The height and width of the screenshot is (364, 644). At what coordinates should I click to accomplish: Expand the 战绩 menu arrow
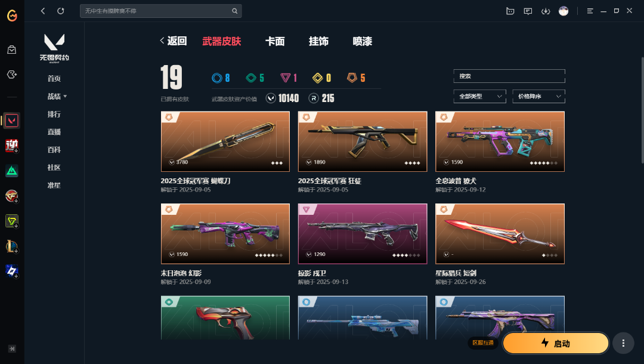coord(65,97)
